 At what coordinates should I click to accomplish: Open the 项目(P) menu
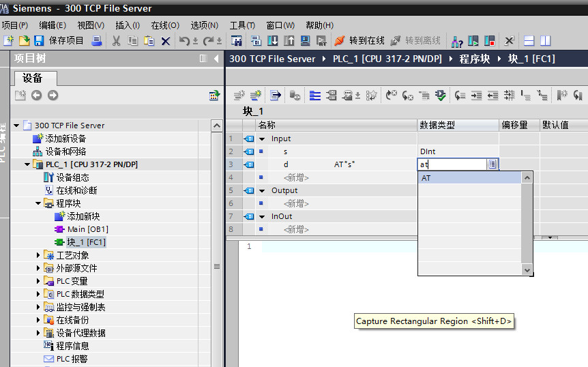click(x=14, y=25)
